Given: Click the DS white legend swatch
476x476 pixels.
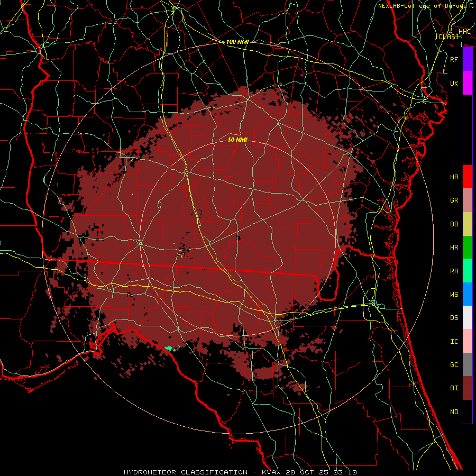Looking at the screenshot, I should [x=467, y=317].
